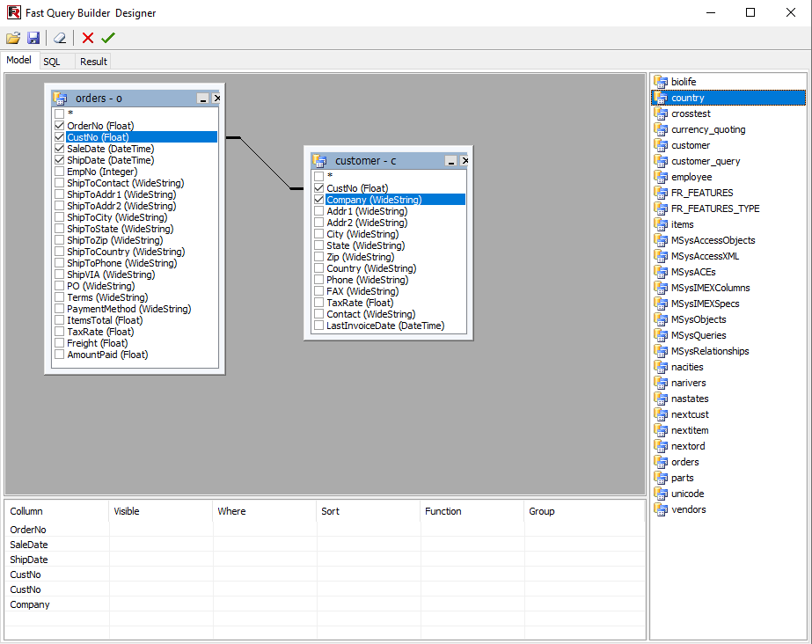Click the Sort cell for OrderNo
This screenshot has height=644, width=812.
click(368, 530)
